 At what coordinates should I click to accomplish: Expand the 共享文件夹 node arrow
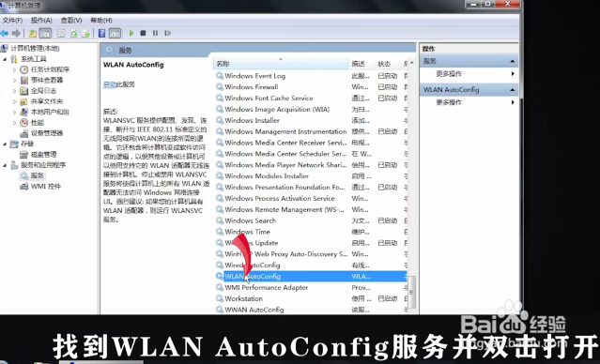15,101
